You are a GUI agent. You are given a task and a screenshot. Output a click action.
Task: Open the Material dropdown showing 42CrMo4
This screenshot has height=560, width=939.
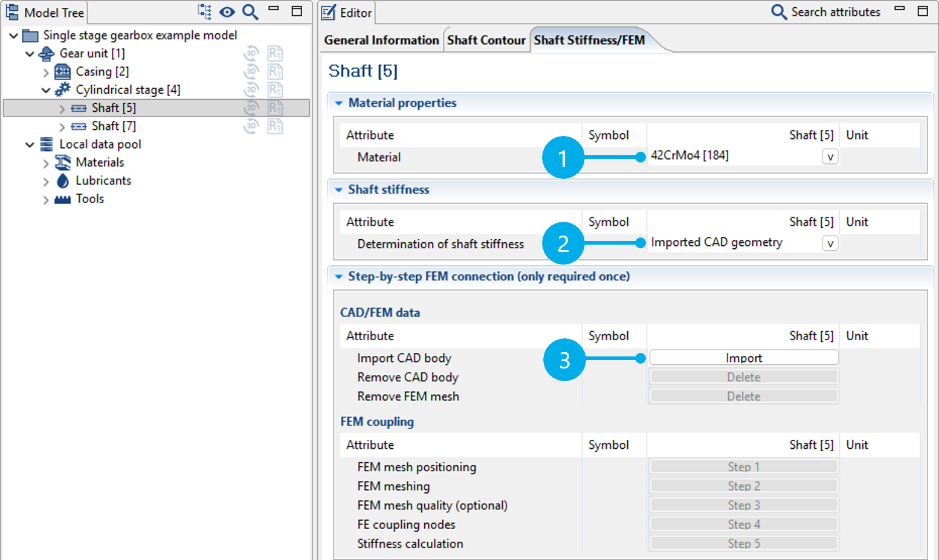click(830, 157)
